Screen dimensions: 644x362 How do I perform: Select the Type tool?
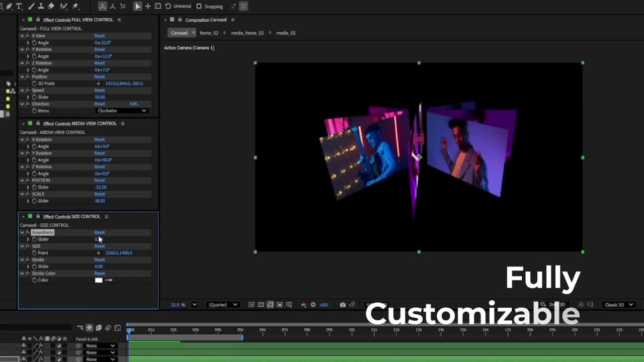pos(19,6)
